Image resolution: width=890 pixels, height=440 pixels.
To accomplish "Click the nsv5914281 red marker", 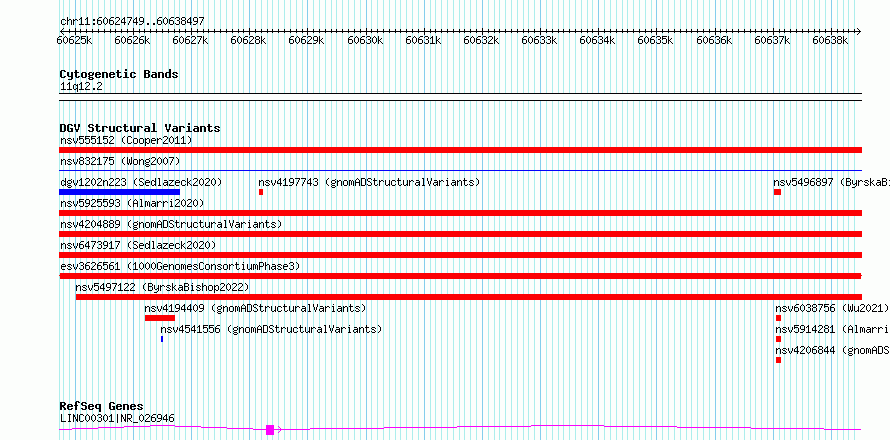I will click(x=778, y=339).
